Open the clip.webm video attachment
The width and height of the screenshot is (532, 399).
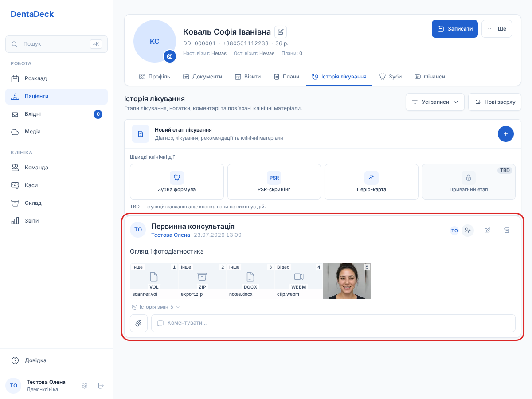298,281
